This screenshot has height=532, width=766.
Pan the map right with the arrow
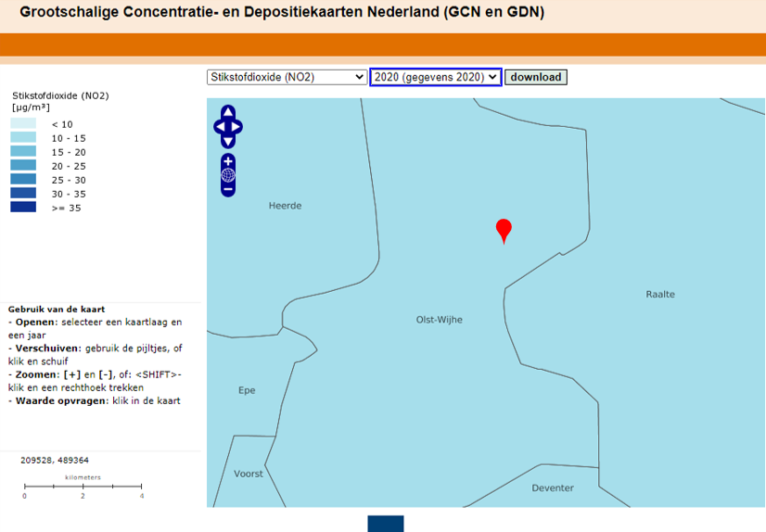pos(236,127)
